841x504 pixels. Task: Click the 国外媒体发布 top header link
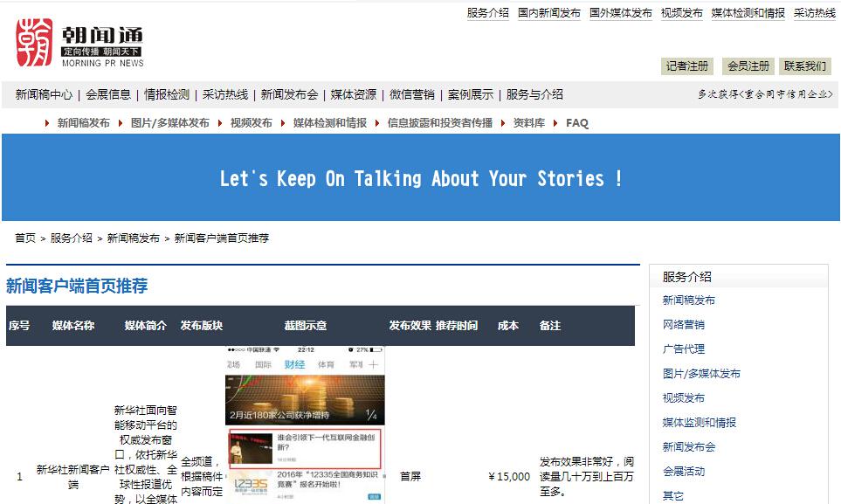[620, 13]
